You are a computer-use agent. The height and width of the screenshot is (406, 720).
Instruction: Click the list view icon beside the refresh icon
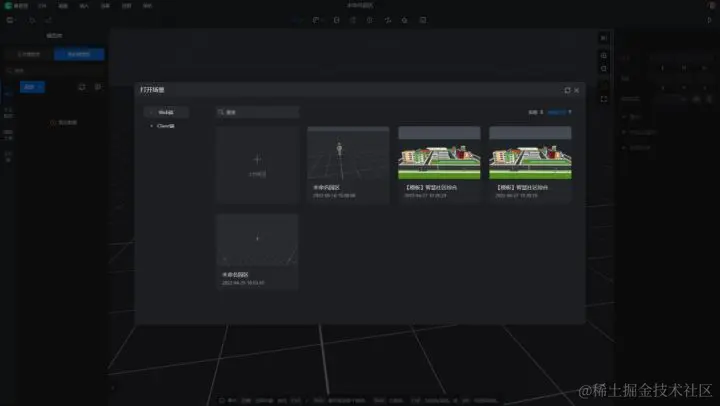(x=98, y=87)
